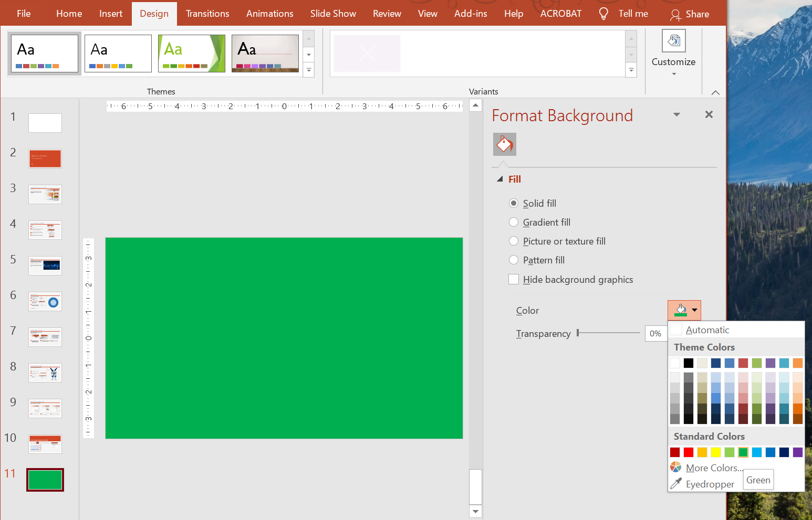
Task: Open the Customize group button
Action: click(x=673, y=54)
